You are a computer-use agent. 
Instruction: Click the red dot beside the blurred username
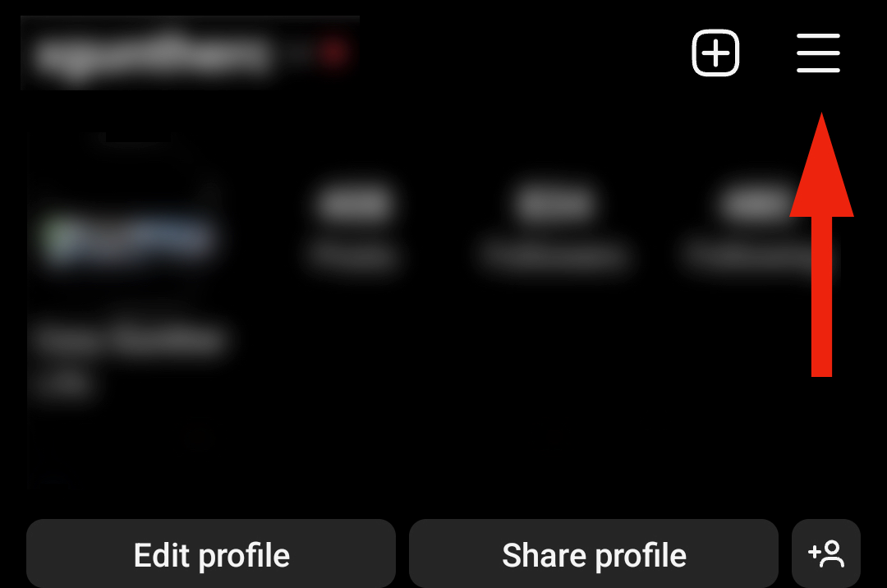click(333, 53)
